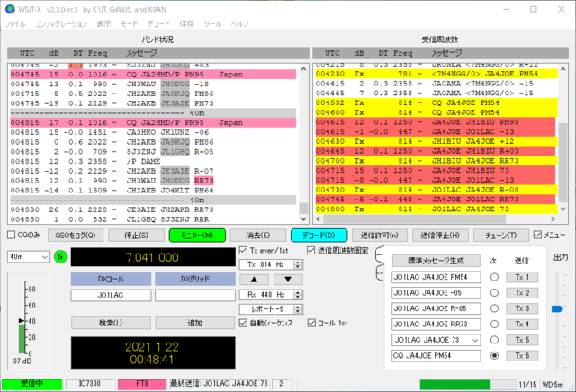
Task: Switch to message tab 2
Action: pyautogui.click(x=380, y=273)
